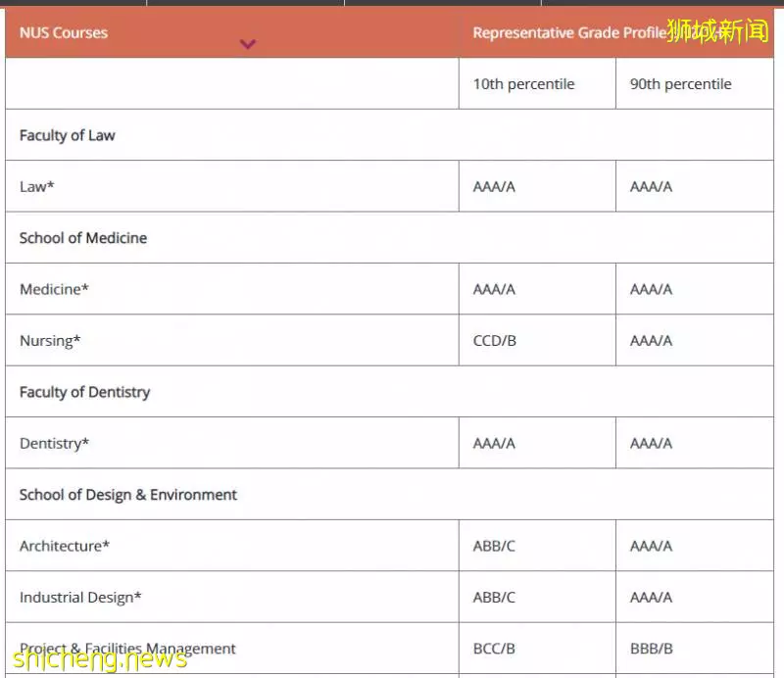This screenshot has height=678, width=784.
Task: Select the "Architecture*" course name
Action: (65, 546)
